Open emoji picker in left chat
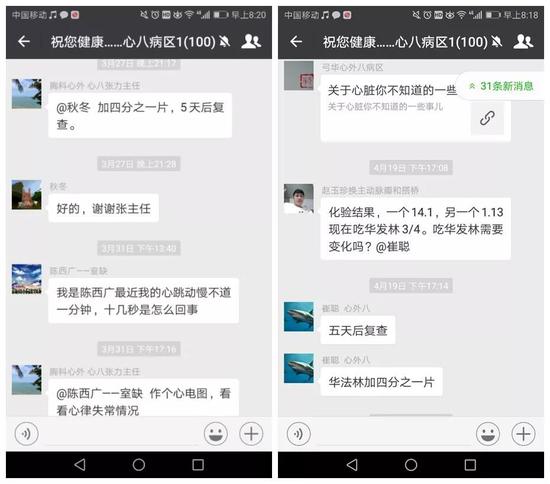The image size is (550, 484). pyautogui.click(x=216, y=434)
